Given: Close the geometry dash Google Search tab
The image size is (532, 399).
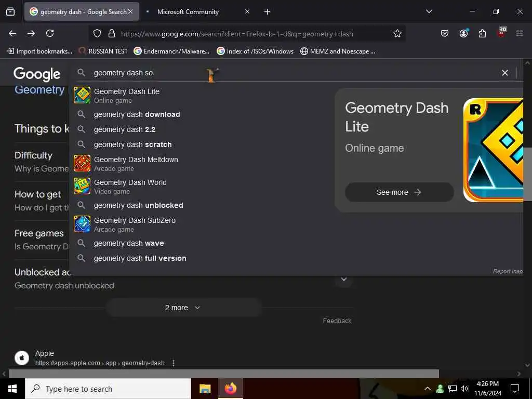Looking at the screenshot, I should pyautogui.click(x=130, y=11).
